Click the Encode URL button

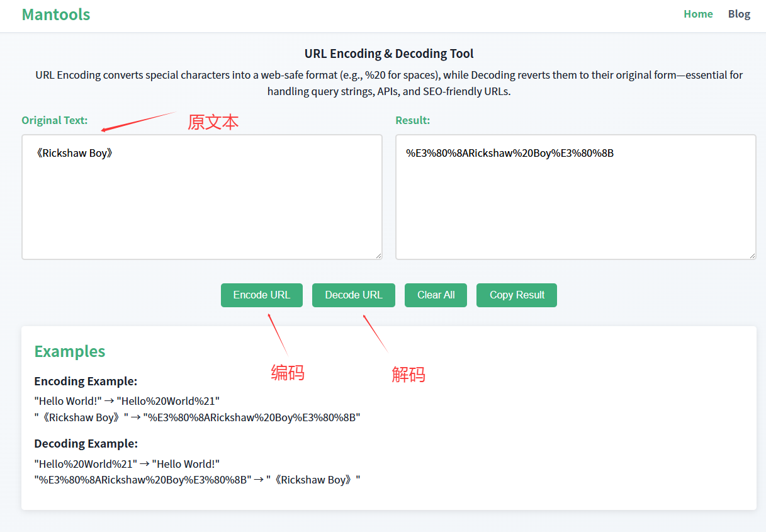point(261,295)
